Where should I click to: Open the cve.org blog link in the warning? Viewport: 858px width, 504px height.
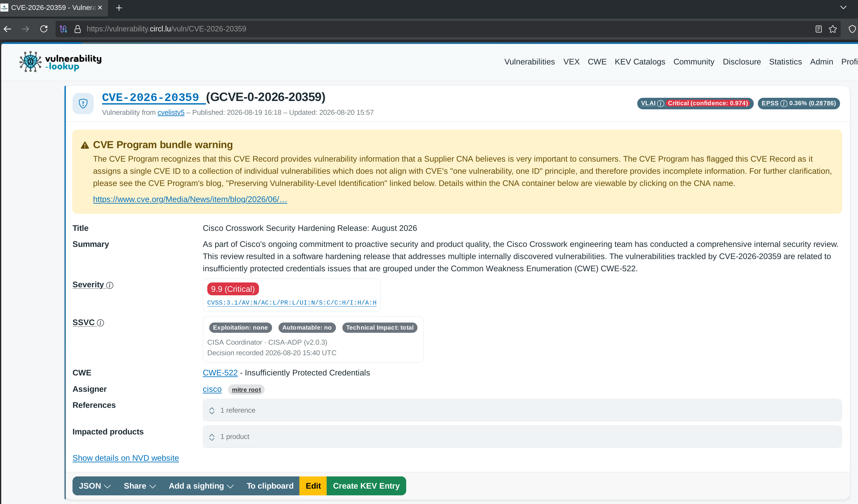click(x=190, y=199)
